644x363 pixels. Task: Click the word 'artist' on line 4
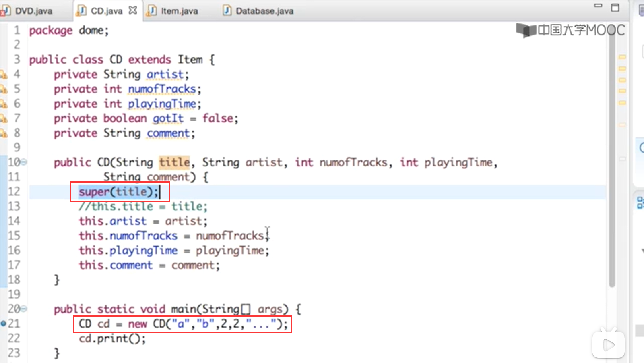coord(165,74)
